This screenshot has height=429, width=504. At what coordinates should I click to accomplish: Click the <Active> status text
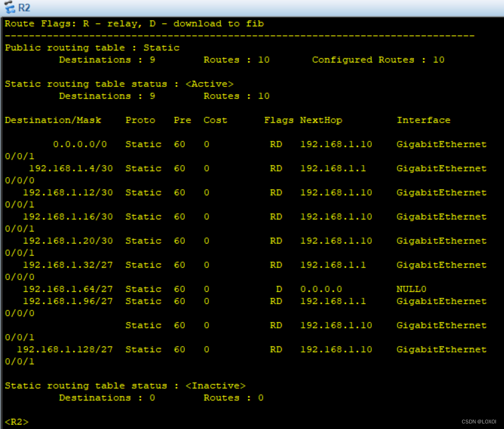pos(210,83)
